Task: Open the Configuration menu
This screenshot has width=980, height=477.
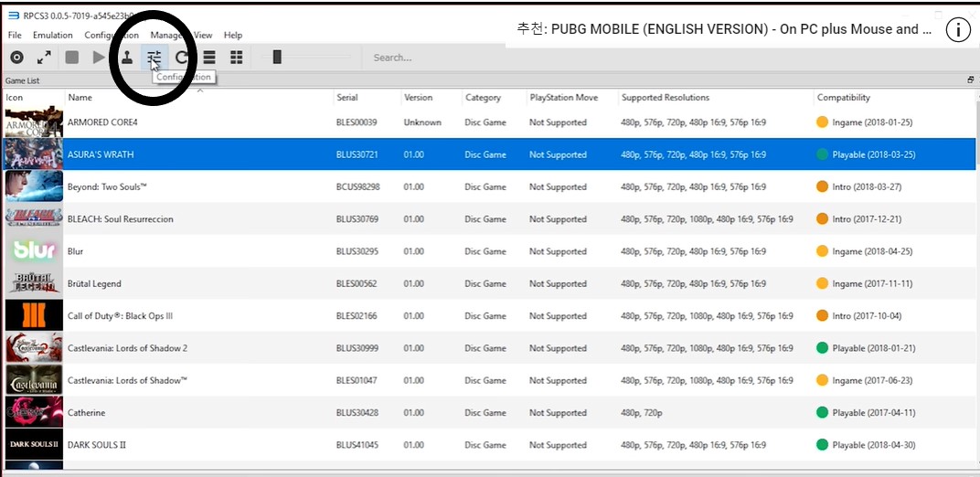Action: click(112, 35)
